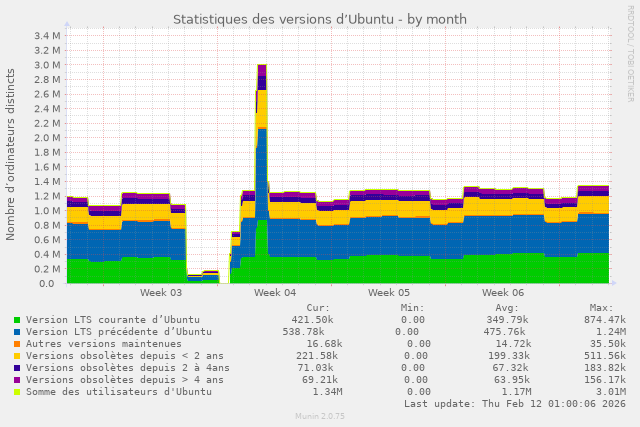The height and width of the screenshot is (427, 640).
Task: Click the lime swatch for Somme des utilisateurs
Action: tap(17, 392)
